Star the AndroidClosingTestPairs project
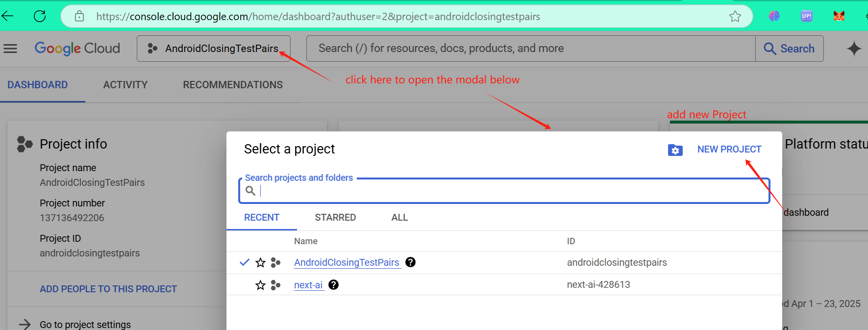868x330 pixels. click(x=260, y=263)
